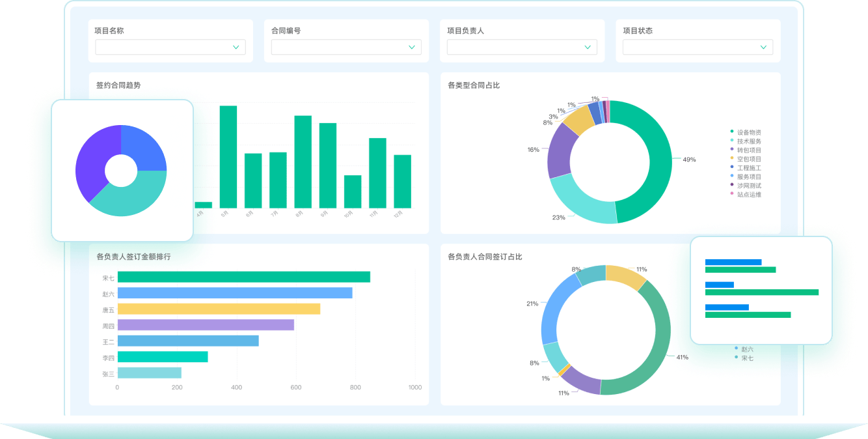868x439 pixels.
Task: Toggle 工程施工 legend item
Action: click(x=746, y=168)
